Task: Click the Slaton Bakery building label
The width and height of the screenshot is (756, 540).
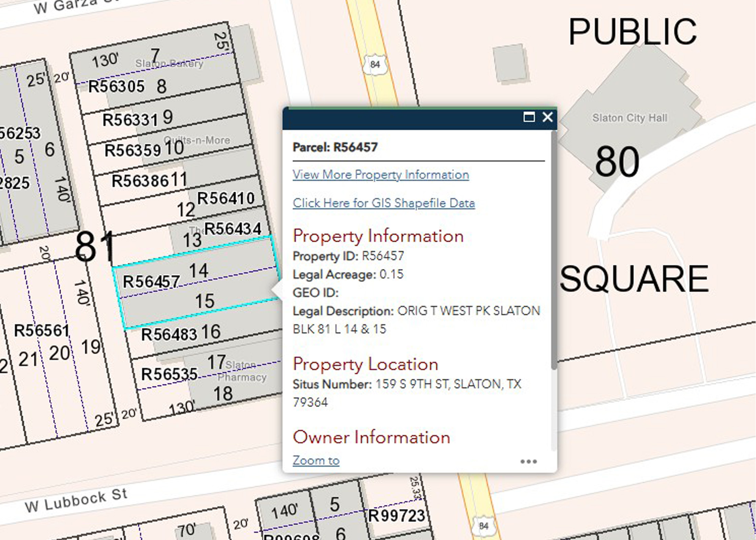Action: tap(169, 64)
